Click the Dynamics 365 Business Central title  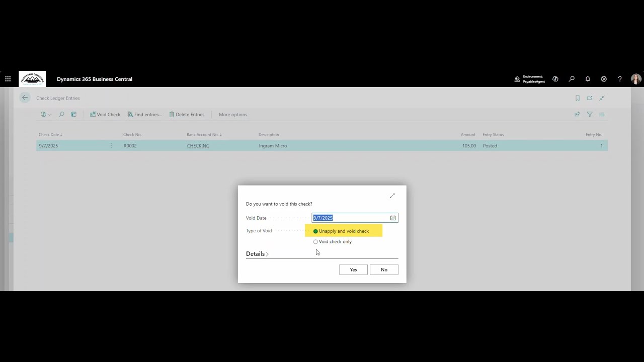[x=95, y=79]
